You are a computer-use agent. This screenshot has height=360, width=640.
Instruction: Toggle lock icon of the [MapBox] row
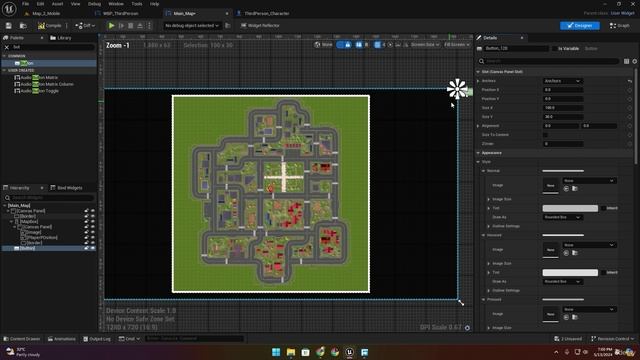[x=86, y=222]
